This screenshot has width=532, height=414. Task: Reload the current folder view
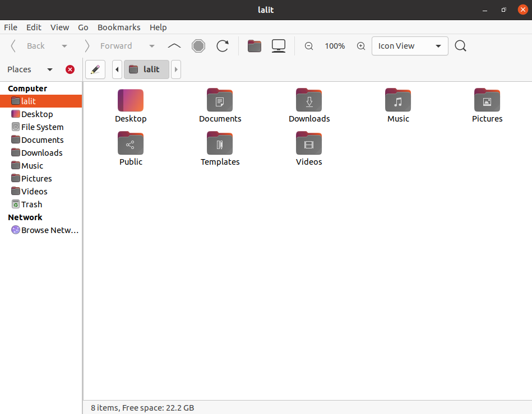(x=223, y=46)
